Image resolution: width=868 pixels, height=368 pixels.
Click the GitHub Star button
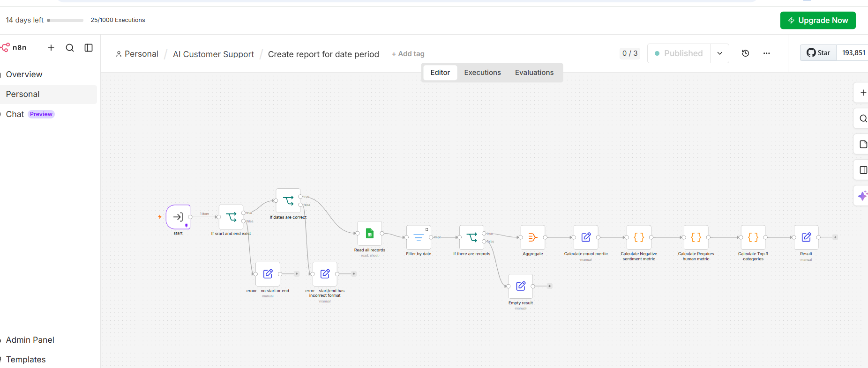(x=818, y=53)
